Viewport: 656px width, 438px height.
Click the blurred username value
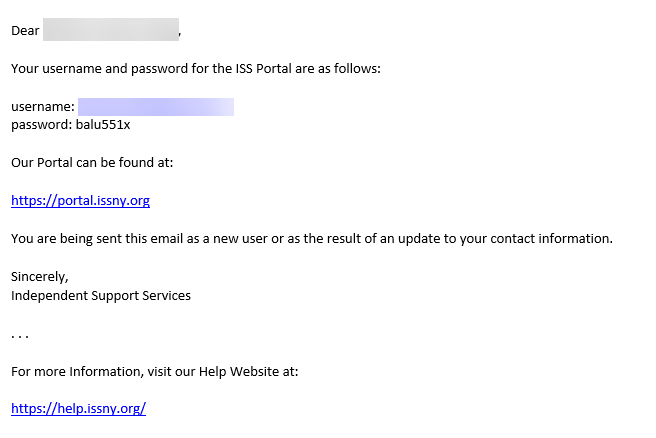156,107
